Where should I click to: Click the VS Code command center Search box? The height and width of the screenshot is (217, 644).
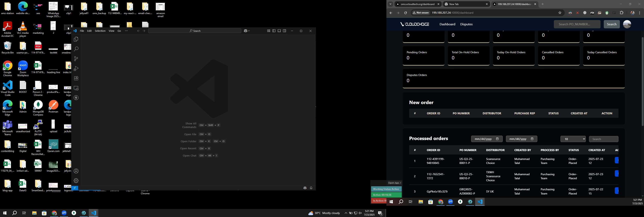[194, 31]
